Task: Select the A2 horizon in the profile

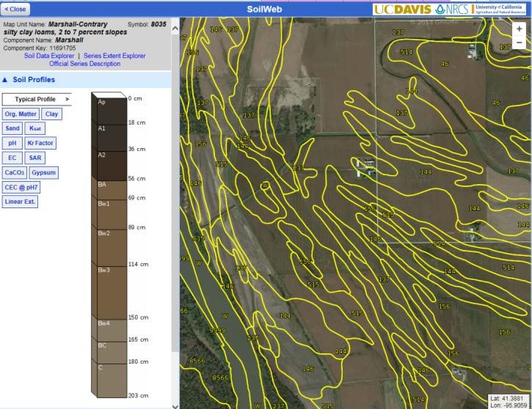Action: coord(112,166)
